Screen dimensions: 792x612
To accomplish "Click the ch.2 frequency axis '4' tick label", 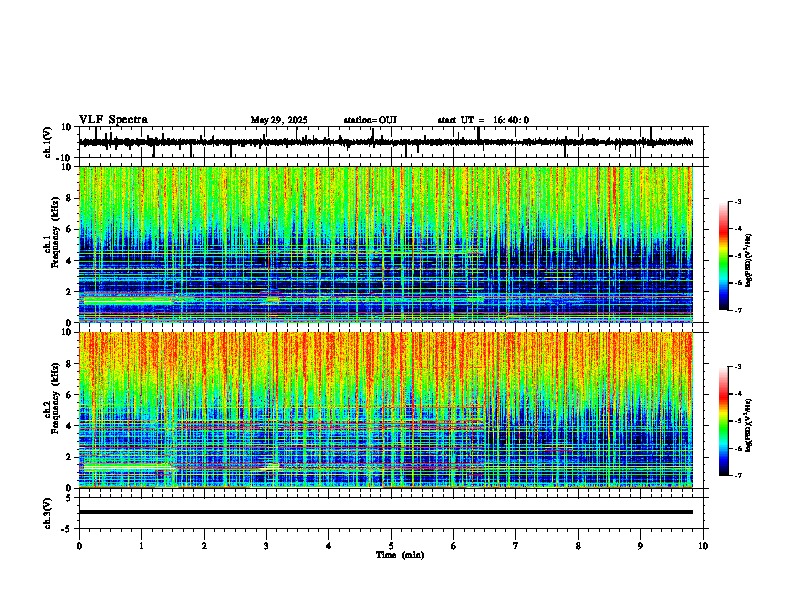I will click(69, 426).
